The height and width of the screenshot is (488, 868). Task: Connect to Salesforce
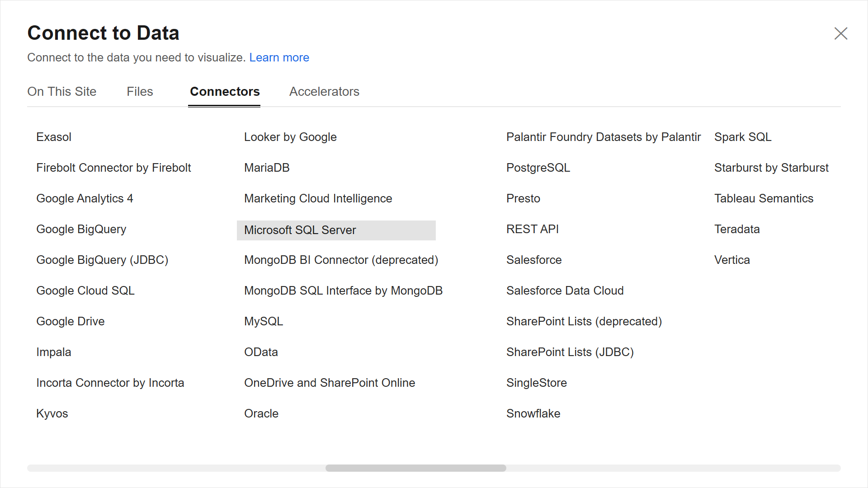coord(534,260)
